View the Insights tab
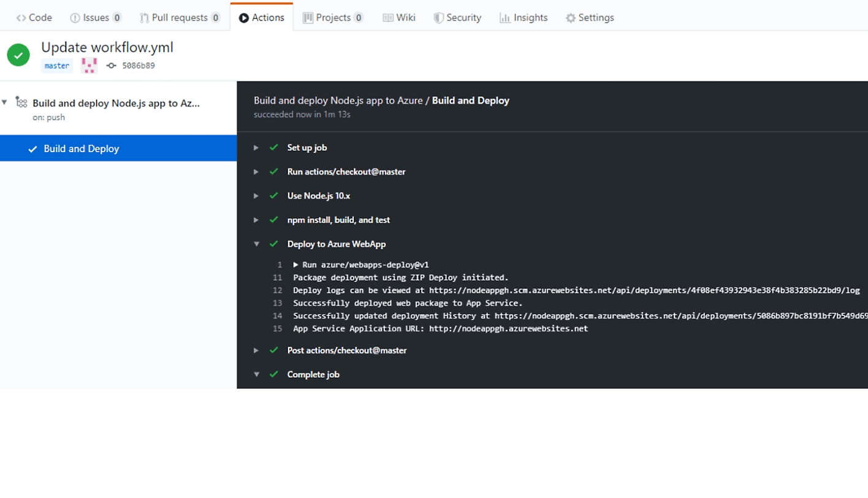Image resolution: width=868 pixels, height=498 pixels. tap(523, 18)
